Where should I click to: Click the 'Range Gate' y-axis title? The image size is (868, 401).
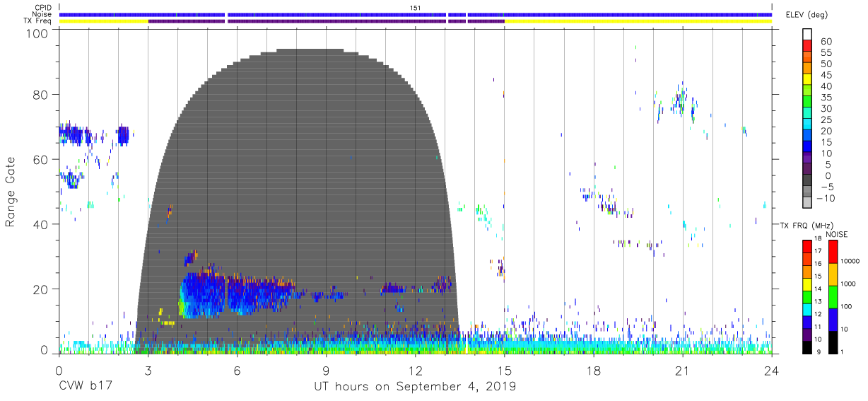pyautogui.click(x=11, y=192)
